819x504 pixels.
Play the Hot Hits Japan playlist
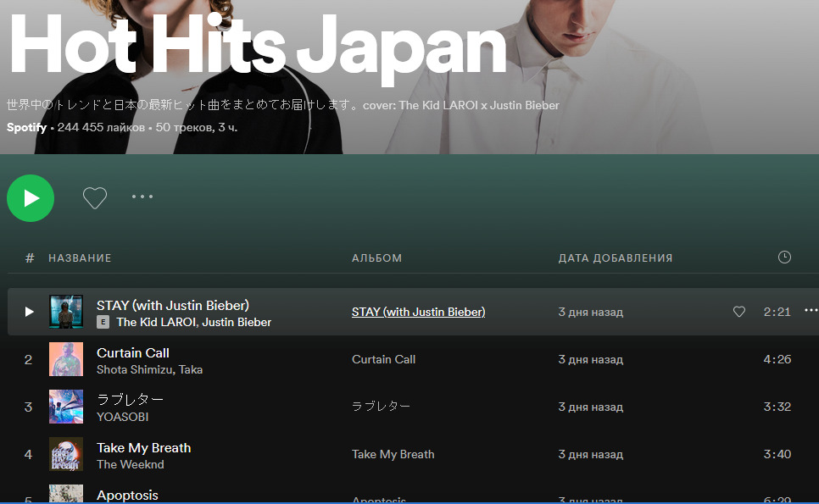point(31,198)
